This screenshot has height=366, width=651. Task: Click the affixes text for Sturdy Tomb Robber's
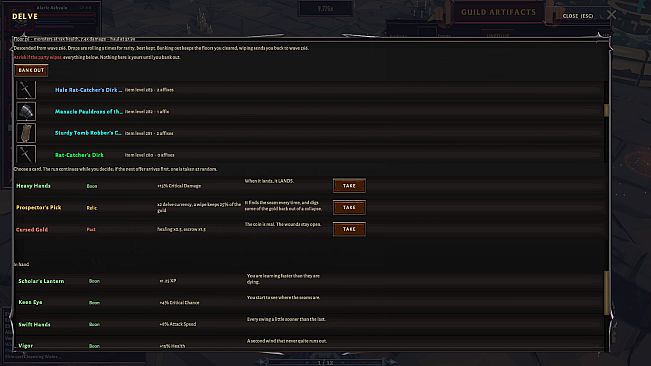point(165,133)
